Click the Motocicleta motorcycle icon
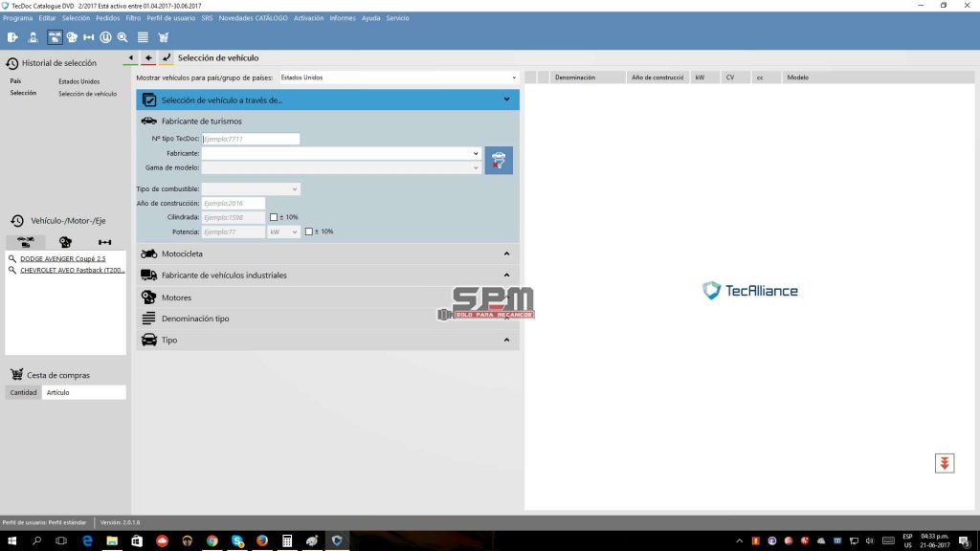The width and height of the screenshot is (980, 551). tap(148, 253)
